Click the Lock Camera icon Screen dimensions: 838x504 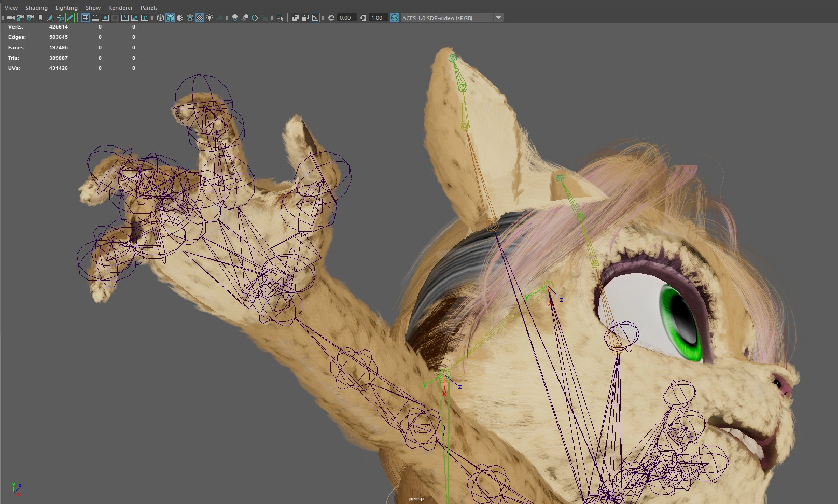tap(20, 18)
